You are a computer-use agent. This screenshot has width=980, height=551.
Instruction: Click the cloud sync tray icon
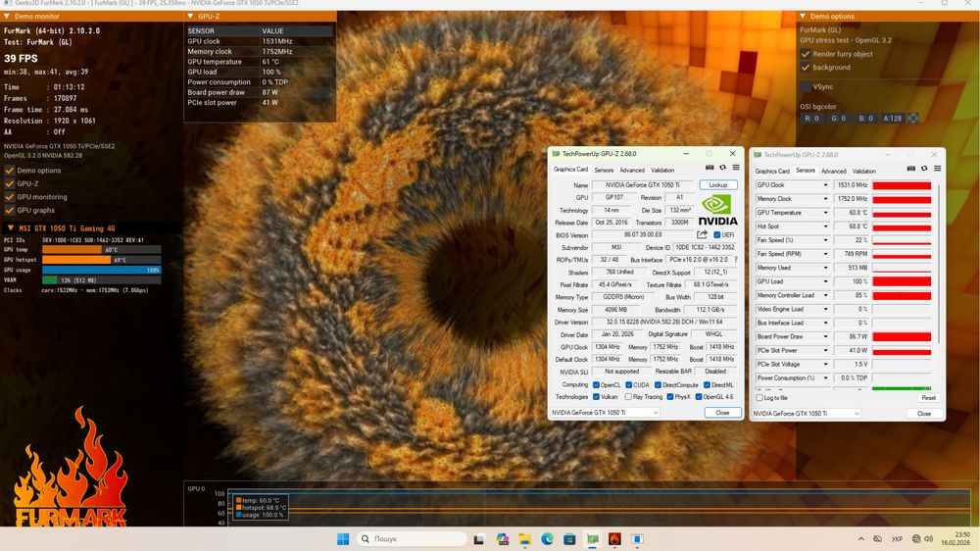click(877, 539)
